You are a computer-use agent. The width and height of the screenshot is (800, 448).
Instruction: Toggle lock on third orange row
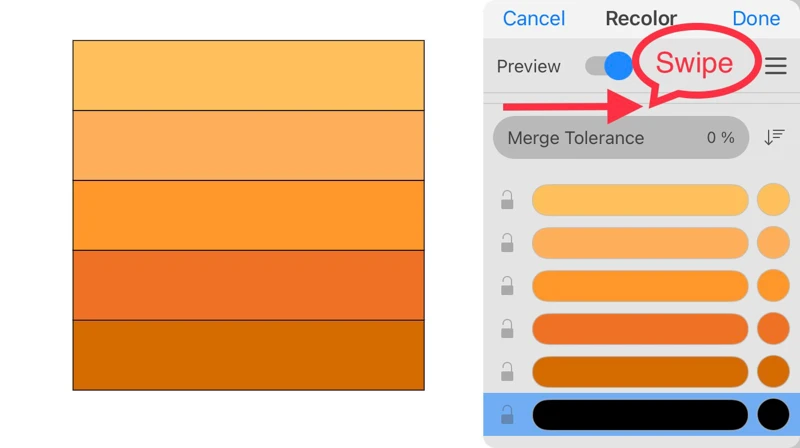(x=507, y=286)
